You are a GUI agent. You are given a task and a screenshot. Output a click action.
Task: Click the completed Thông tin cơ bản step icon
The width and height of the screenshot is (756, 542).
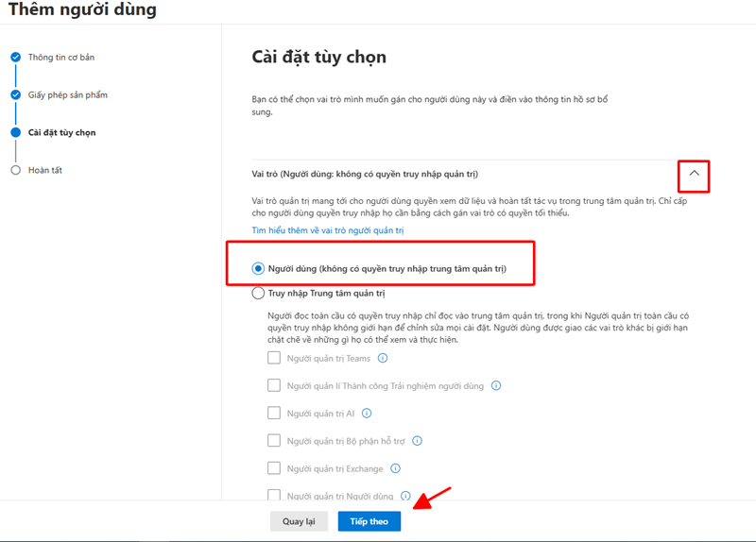pyautogui.click(x=15, y=58)
